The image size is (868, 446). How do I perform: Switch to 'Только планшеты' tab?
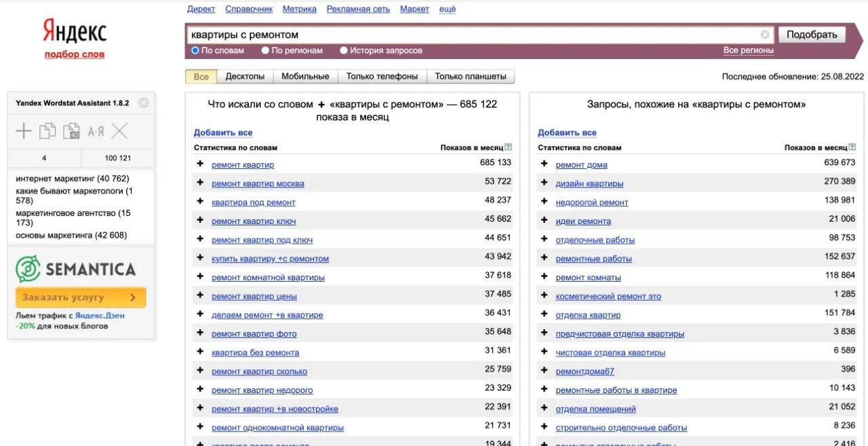coord(471,77)
